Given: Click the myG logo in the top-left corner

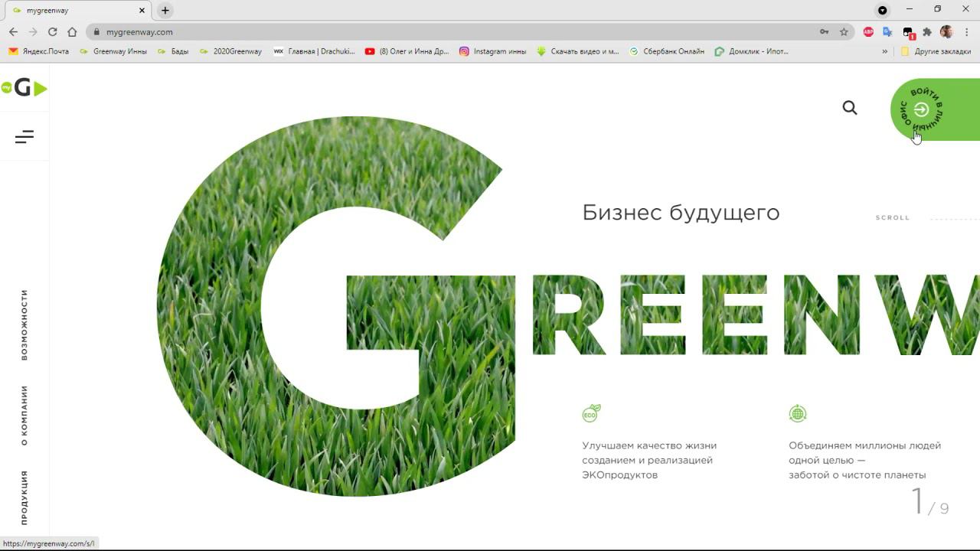Looking at the screenshot, I should click(x=24, y=88).
